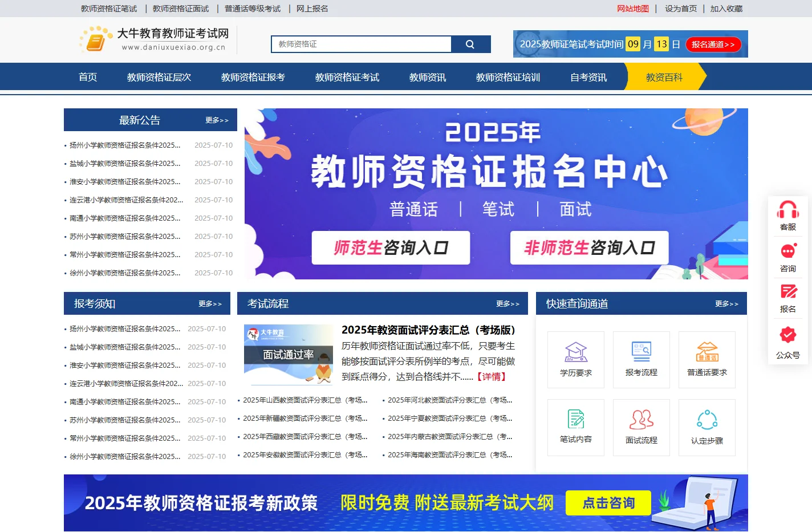Viewport: 812px width, 532px height.
Task: Open the 认定步骤 cycle icon tile
Action: pos(707,428)
